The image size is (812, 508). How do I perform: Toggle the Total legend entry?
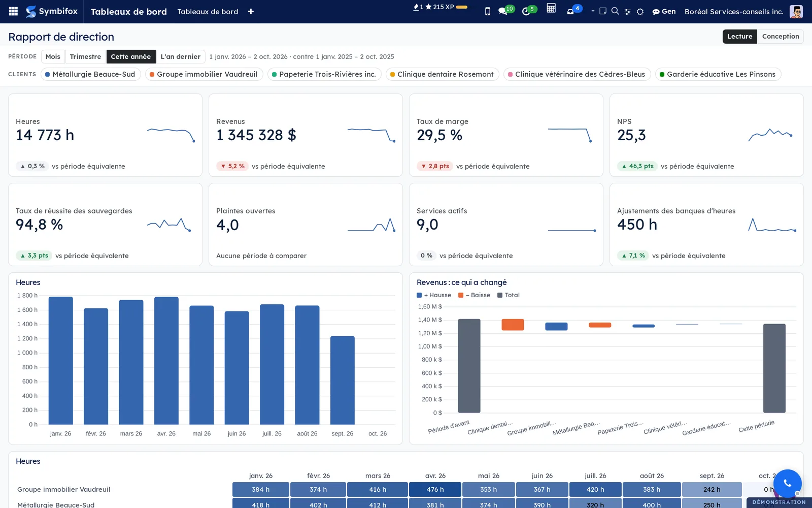(509, 295)
